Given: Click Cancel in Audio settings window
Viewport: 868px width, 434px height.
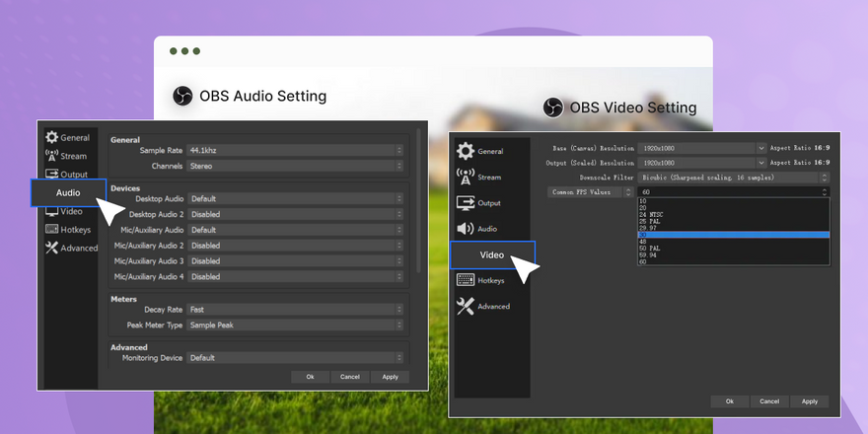Looking at the screenshot, I should click(x=350, y=377).
